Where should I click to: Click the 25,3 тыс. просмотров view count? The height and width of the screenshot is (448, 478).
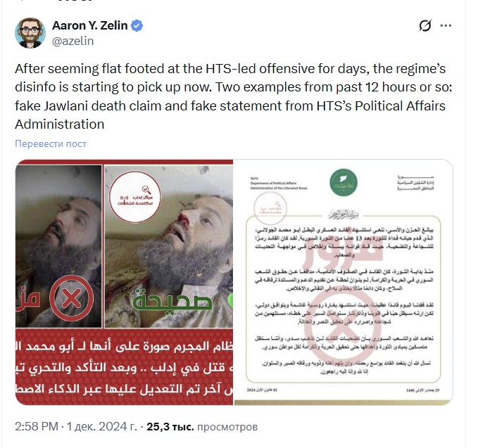pyautogui.click(x=202, y=427)
